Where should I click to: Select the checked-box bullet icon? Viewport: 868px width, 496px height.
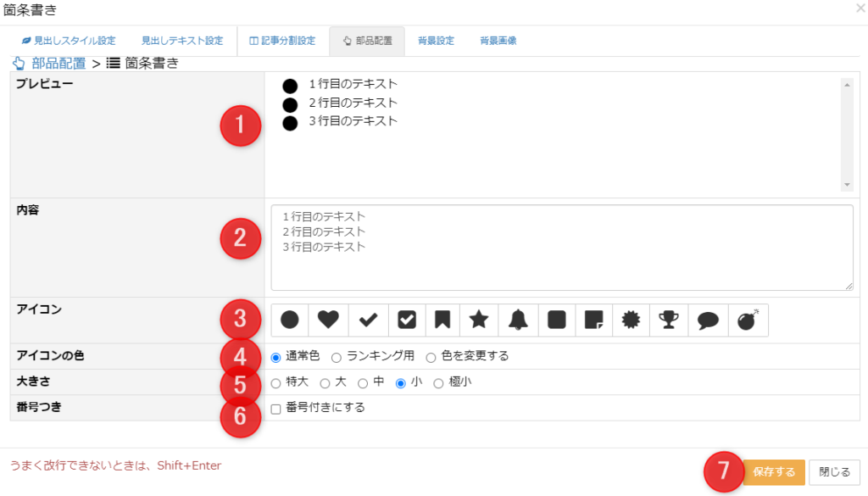(407, 320)
